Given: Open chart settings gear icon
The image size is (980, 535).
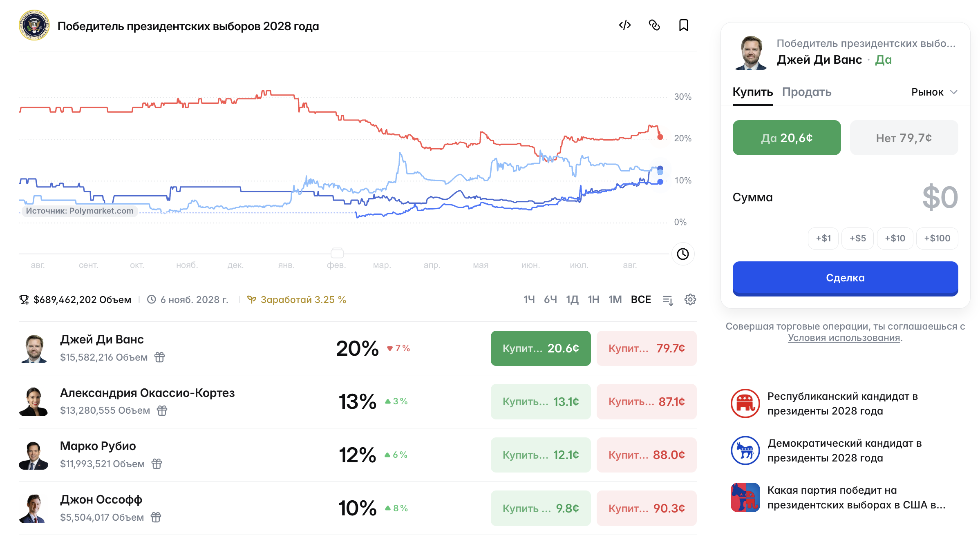Looking at the screenshot, I should coord(690,300).
